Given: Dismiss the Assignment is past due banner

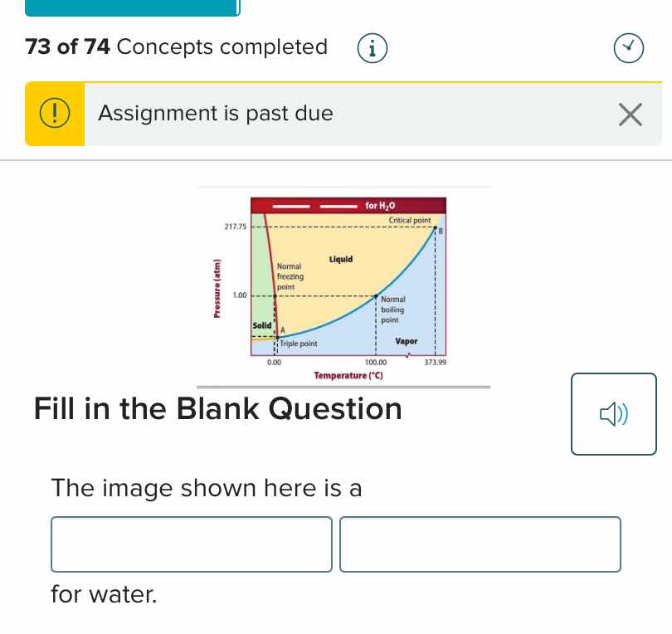Looking at the screenshot, I should click(631, 115).
